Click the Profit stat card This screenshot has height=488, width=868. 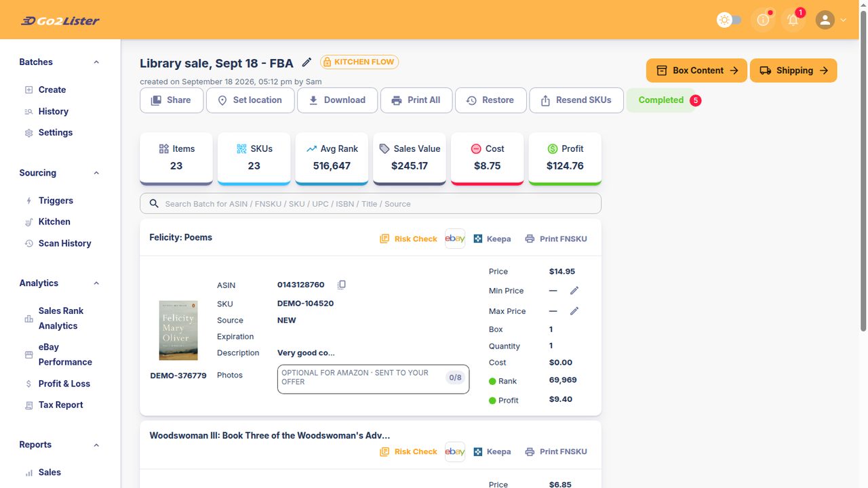(565, 159)
